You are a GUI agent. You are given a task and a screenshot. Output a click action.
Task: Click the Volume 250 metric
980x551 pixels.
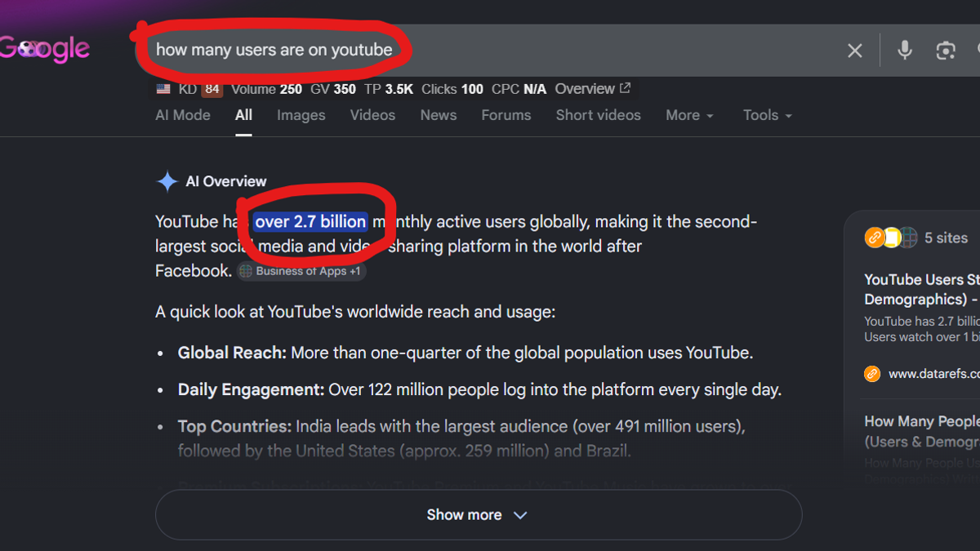(266, 89)
